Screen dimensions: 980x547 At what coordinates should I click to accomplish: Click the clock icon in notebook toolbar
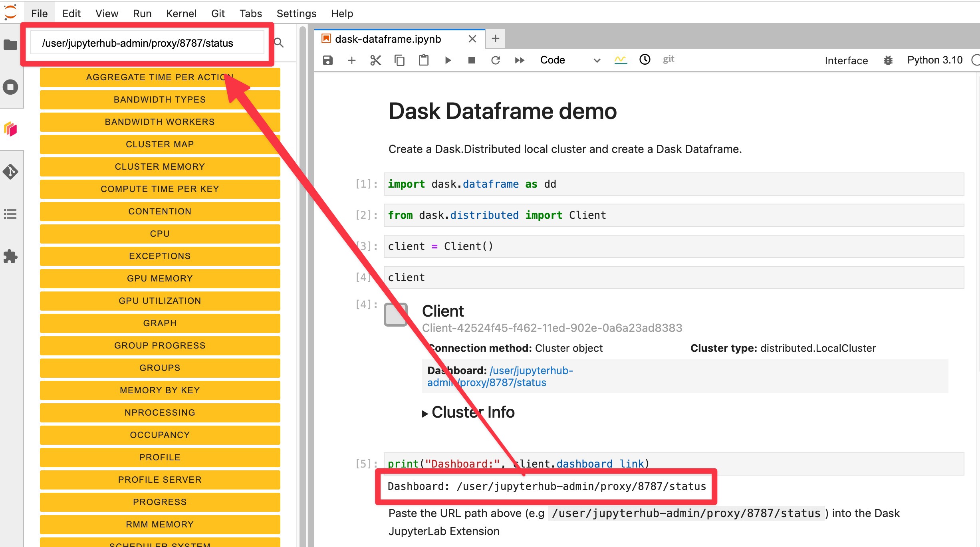pyautogui.click(x=645, y=59)
